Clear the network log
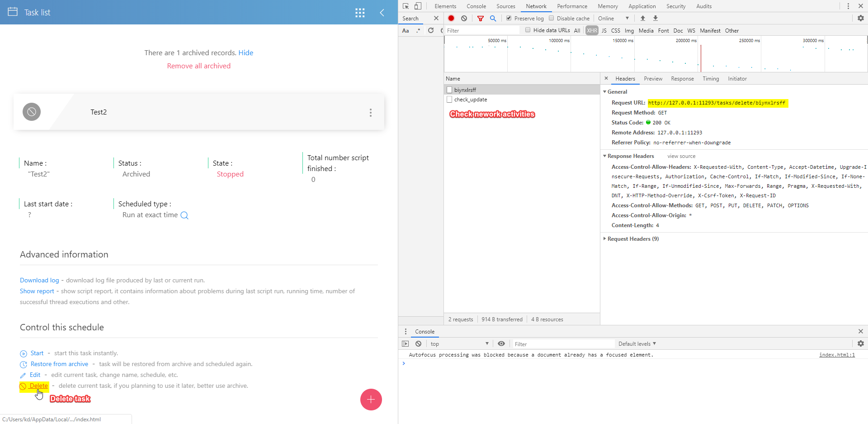 pyautogui.click(x=464, y=19)
